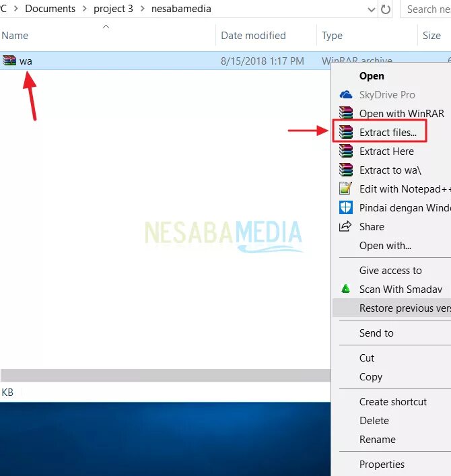The width and height of the screenshot is (451, 476).
Task: Click the horizontal scrollbar of file list
Action: [x=166, y=375]
